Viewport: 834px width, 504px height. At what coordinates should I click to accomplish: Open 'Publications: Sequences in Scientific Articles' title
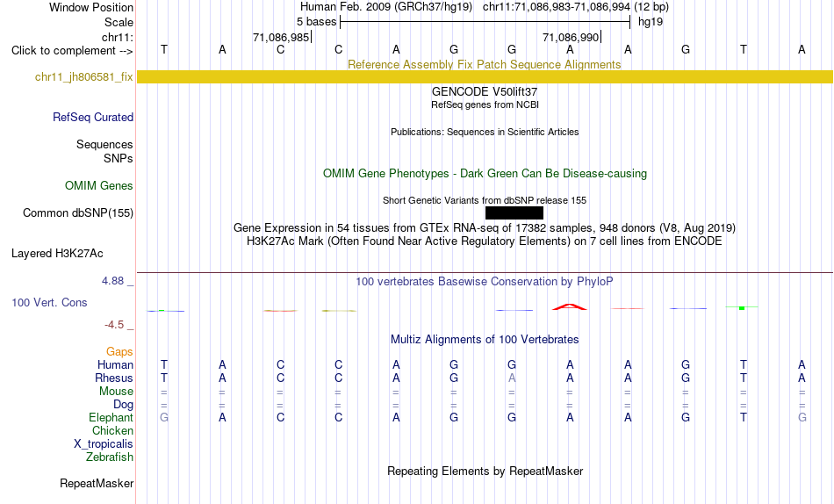(x=485, y=132)
